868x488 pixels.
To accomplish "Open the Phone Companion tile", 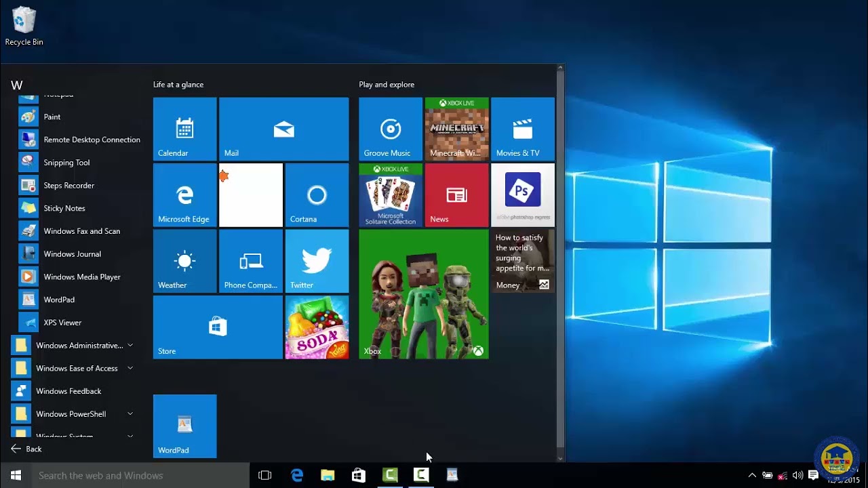I will tap(251, 261).
